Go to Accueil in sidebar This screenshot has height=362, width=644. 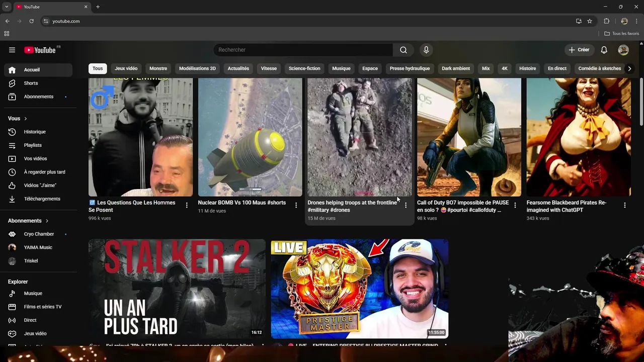click(38, 70)
